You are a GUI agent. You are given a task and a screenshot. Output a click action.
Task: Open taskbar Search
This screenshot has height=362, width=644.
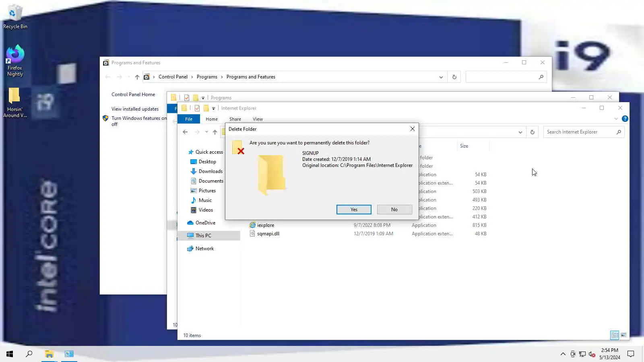click(29, 354)
